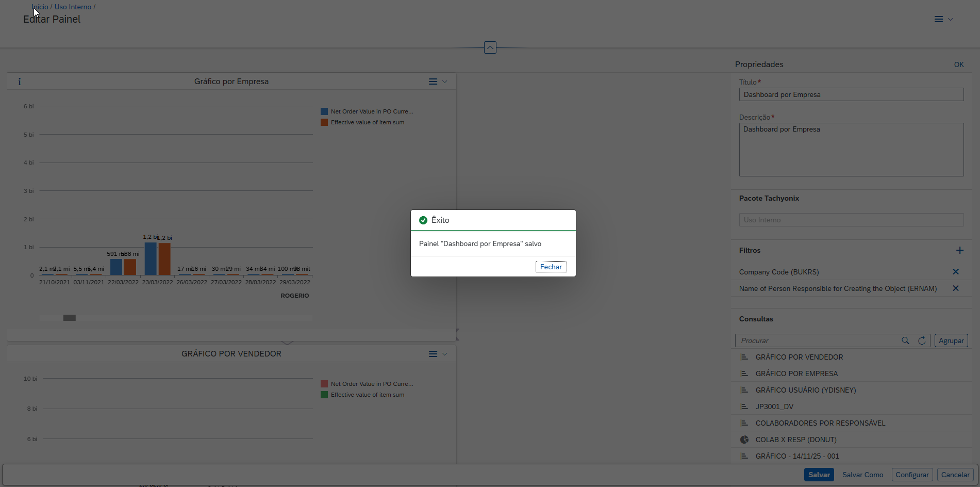Open the page header hamburger menu
This screenshot has width=980, height=487.
pyautogui.click(x=939, y=19)
